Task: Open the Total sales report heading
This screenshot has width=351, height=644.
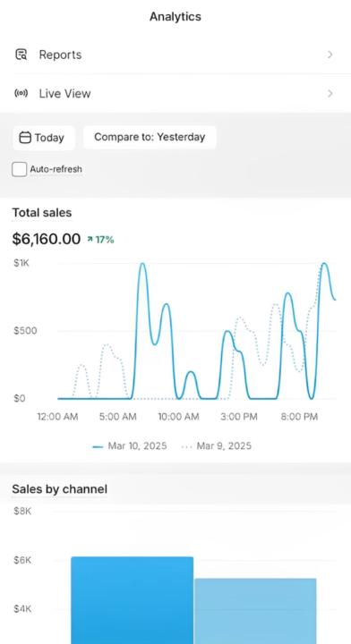Action: 42,213
